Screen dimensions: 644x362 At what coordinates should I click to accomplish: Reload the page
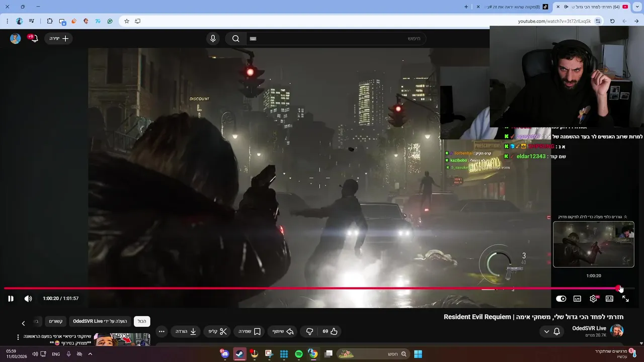point(612,21)
